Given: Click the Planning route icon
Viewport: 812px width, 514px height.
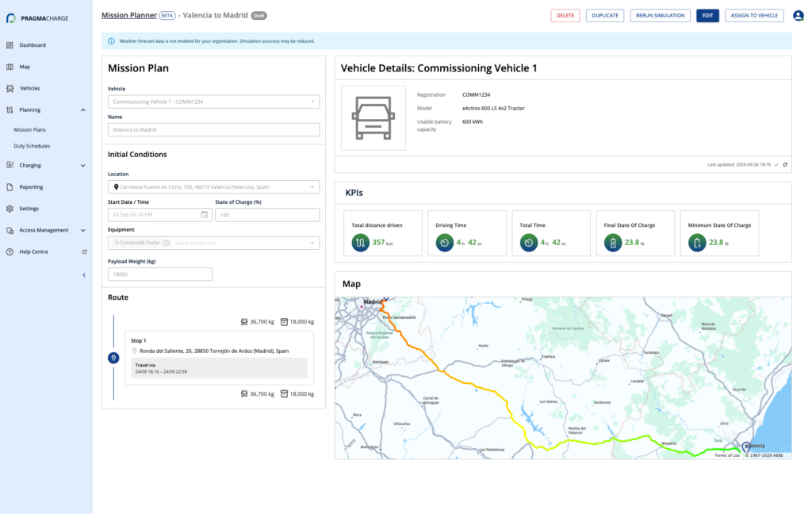Looking at the screenshot, I should coord(10,109).
